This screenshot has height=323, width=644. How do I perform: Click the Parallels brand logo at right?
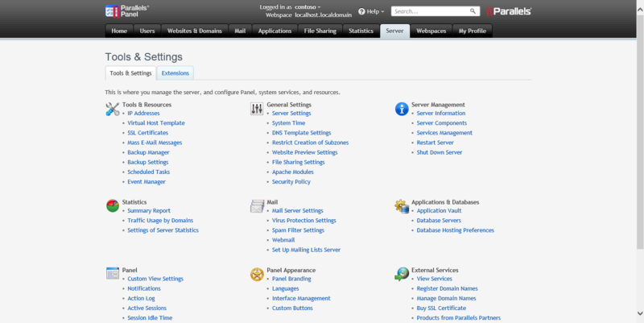pyautogui.click(x=509, y=11)
